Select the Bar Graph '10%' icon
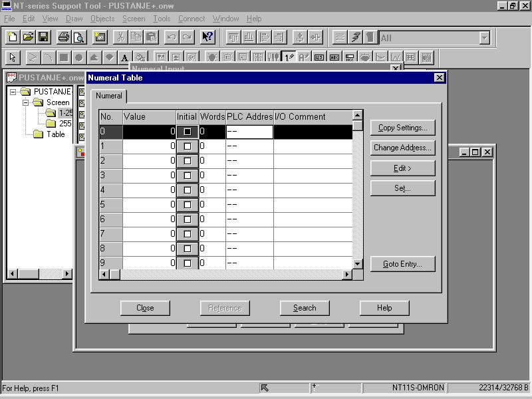532x399 pixels. point(350,57)
